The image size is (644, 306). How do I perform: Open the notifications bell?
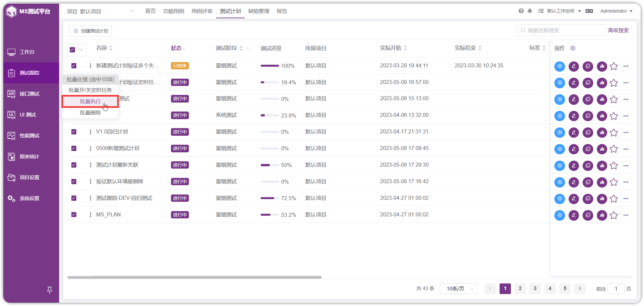pyautogui.click(x=530, y=11)
